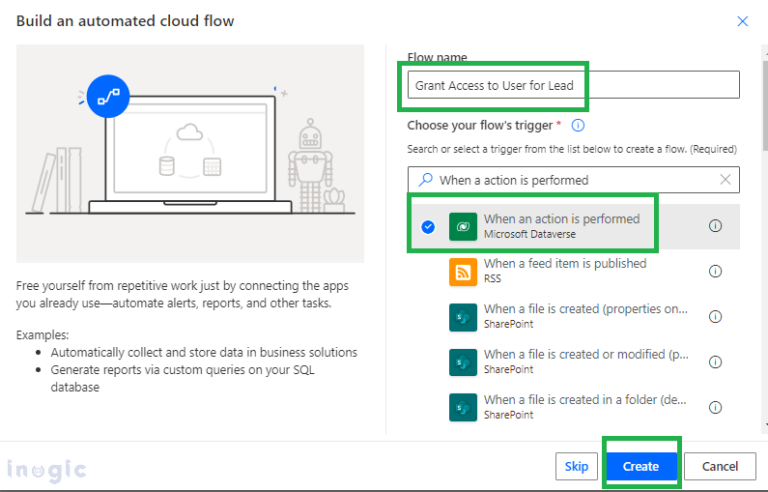Click the Skip button
Image resolution: width=768 pixels, height=492 pixels.
[x=576, y=466]
